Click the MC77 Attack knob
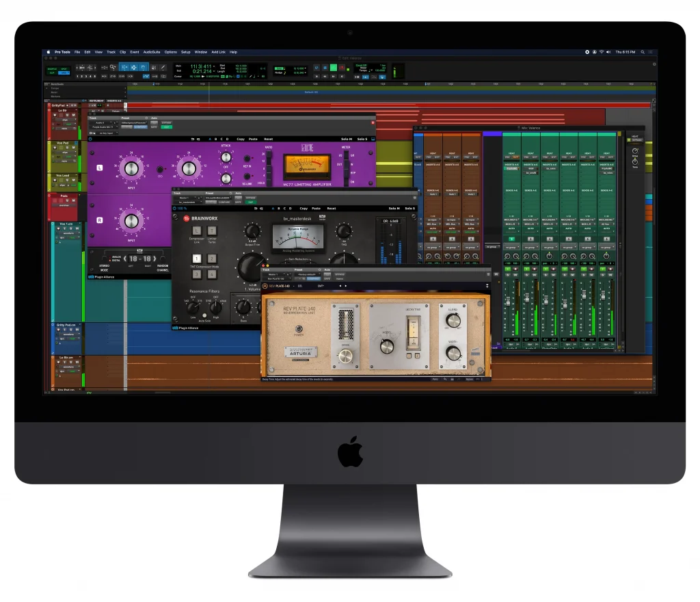The width and height of the screenshot is (700, 602). [226, 157]
